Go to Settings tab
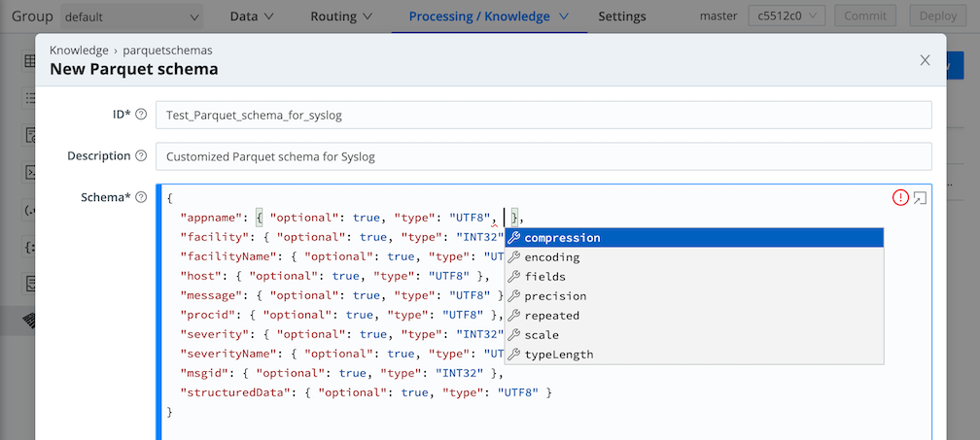Screen dimensions: 980x440 click(x=622, y=17)
